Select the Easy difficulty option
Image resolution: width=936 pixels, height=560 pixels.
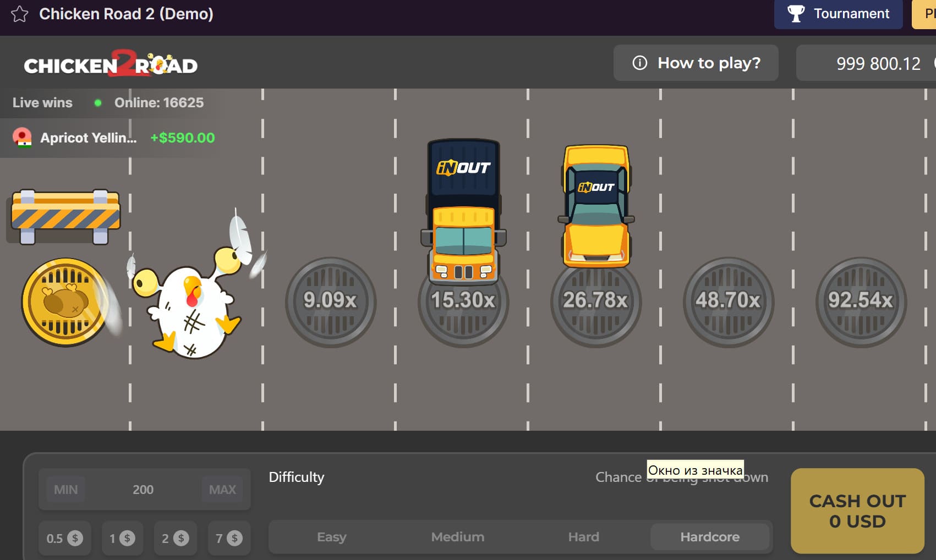pos(331,536)
